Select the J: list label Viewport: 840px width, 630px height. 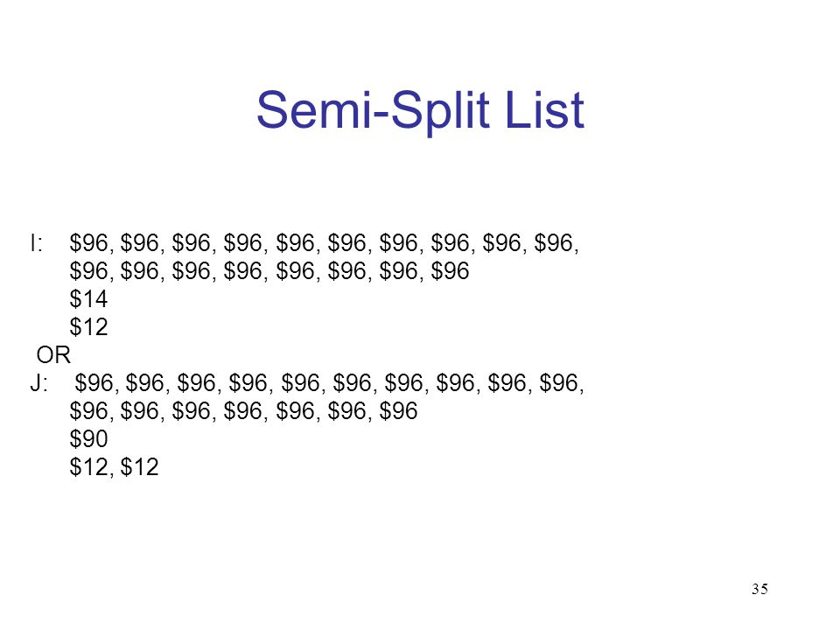click(x=39, y=382)
